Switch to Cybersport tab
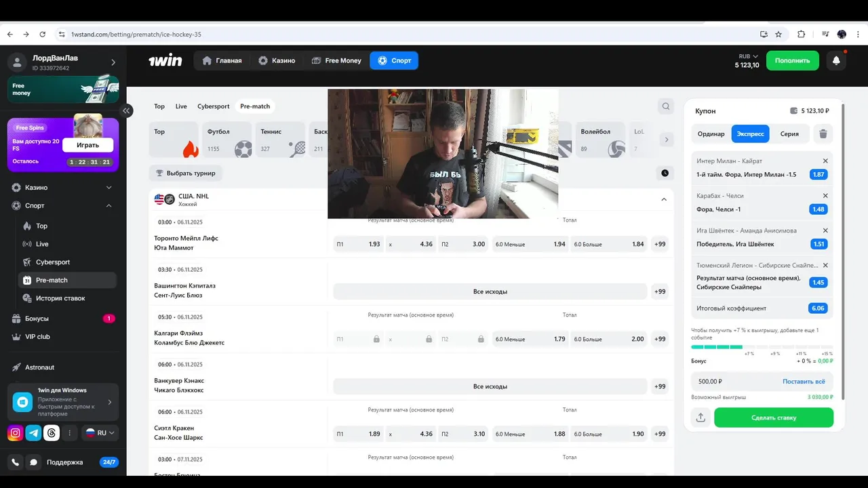 [214, 106]
